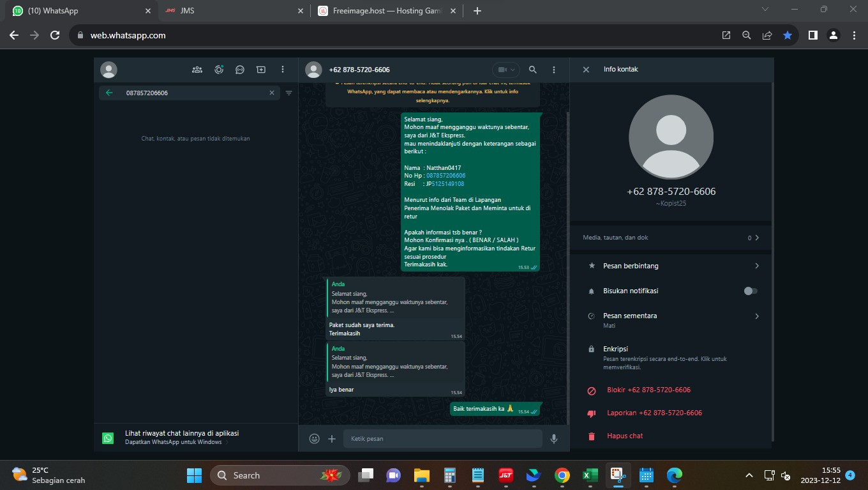Open Microsoft Edge from taskbar
Image resolution: width=868 pixels, height=490 pixels.
[x=674, y=475]
